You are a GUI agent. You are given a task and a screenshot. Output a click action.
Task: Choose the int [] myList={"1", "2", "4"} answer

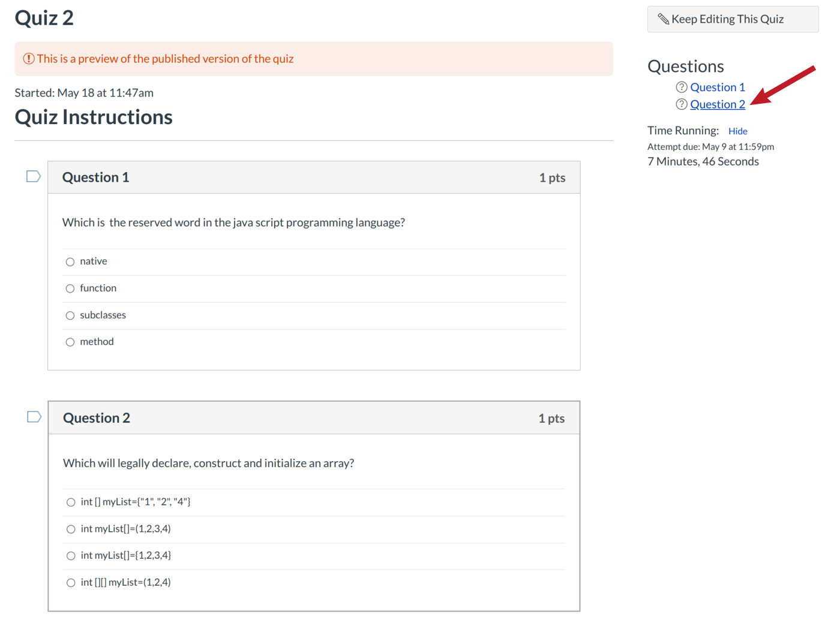(70, 502)
